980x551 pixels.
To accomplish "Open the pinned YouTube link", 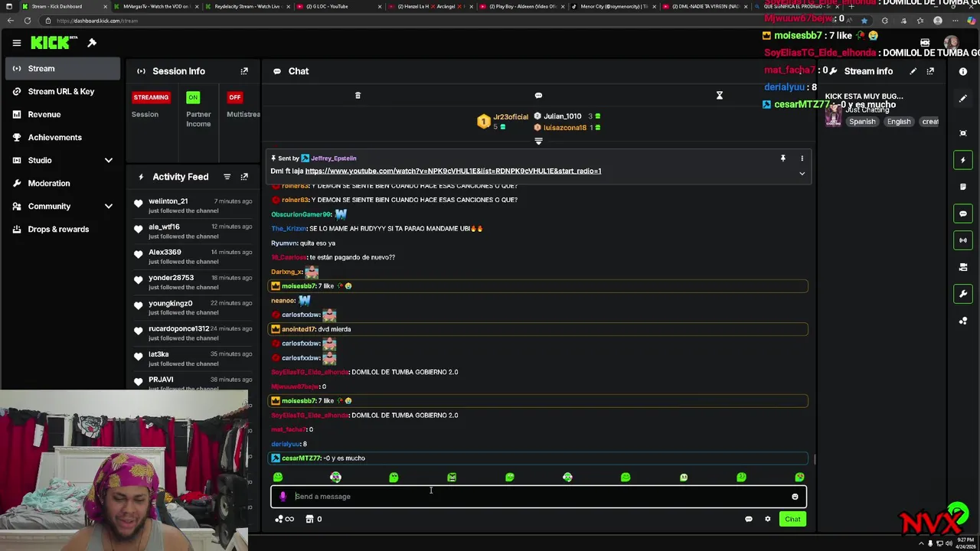I will pos(453,171).
